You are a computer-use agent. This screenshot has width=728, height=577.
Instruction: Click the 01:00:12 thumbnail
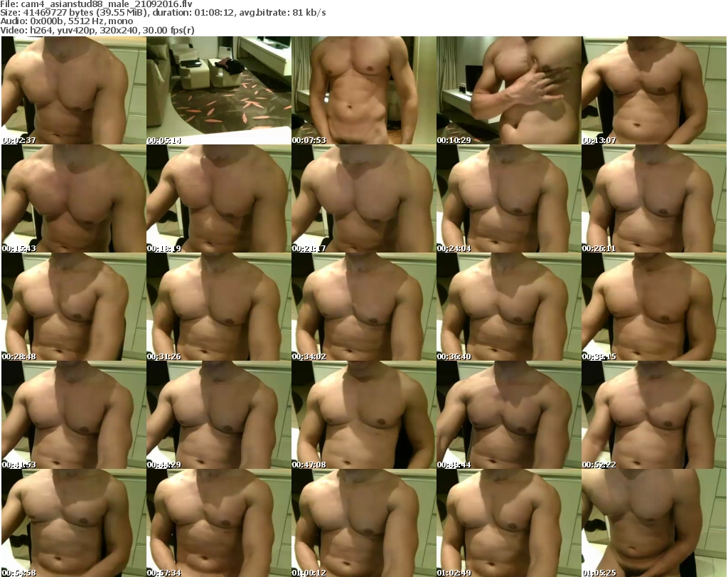(364, 523)
